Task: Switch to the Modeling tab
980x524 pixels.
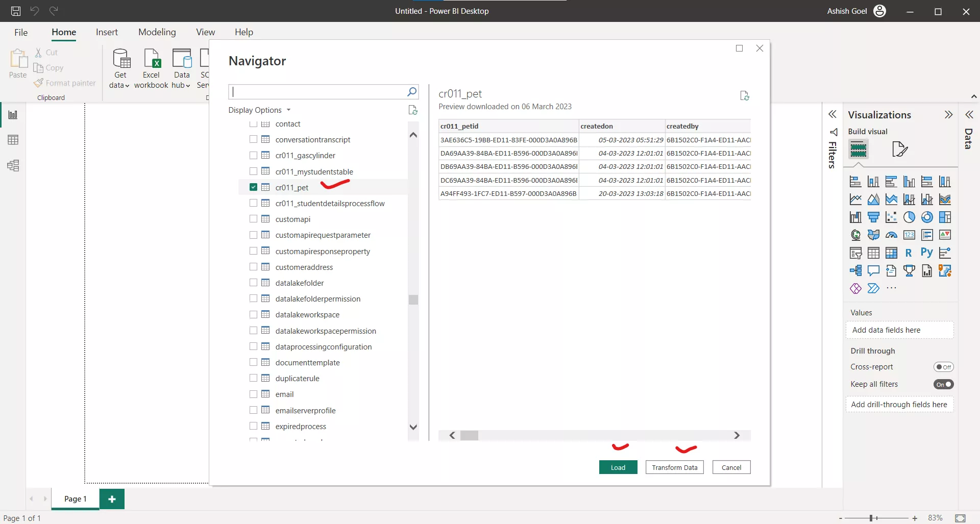Action: pyautogui.click(x=157, y=32)
